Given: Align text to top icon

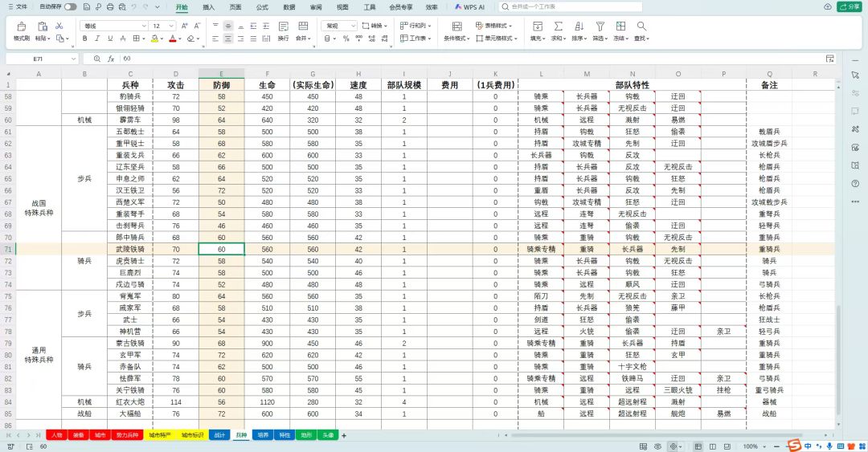Looking at the screenshot, I should 215,26.
